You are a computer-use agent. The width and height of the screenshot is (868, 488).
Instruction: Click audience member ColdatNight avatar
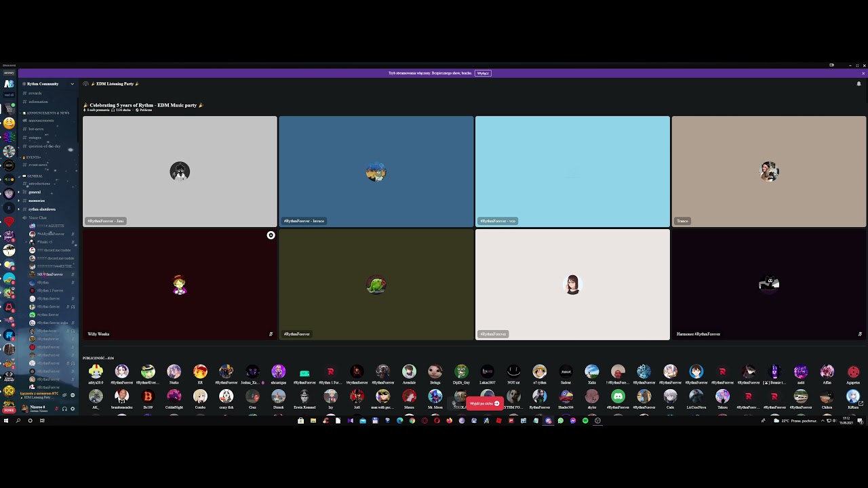[x=174, y=396]
